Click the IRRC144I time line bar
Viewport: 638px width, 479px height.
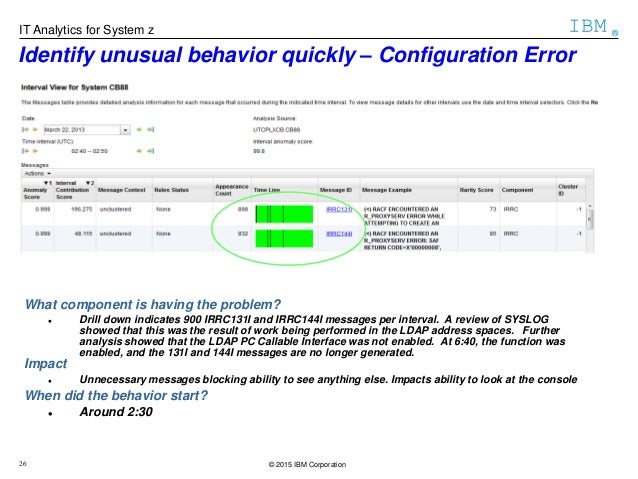coord(284,238)
